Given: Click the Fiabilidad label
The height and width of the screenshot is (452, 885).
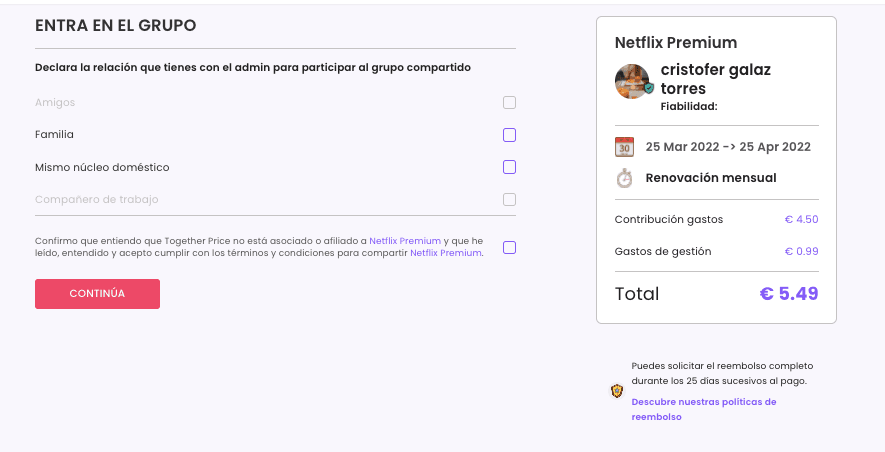Looking at the screenshot, I should 689,106.
